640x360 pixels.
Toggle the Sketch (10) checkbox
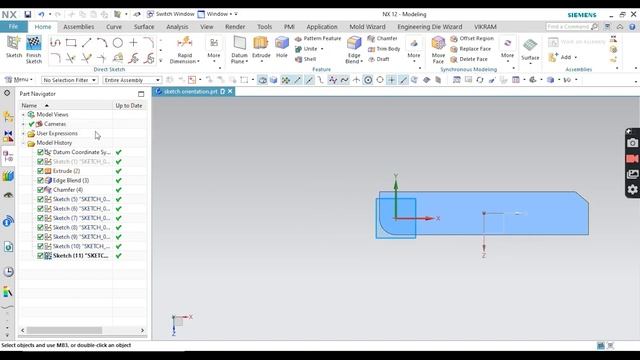[40, 246]
